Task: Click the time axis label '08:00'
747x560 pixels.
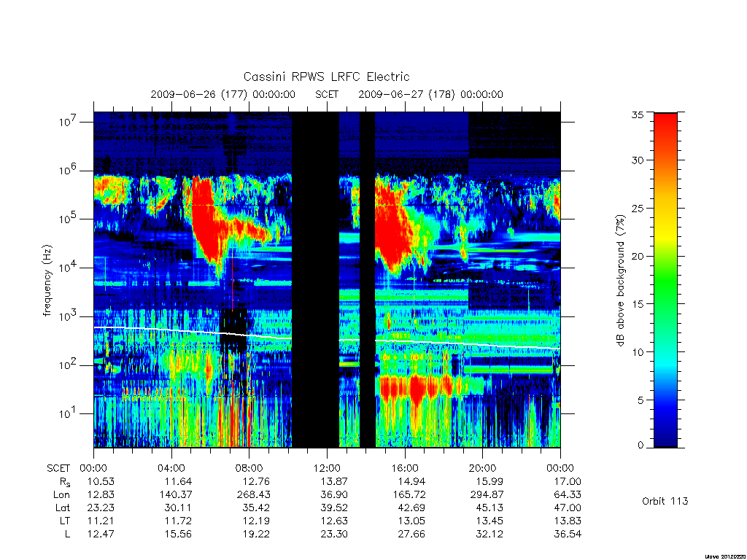Action: [249, 468]
